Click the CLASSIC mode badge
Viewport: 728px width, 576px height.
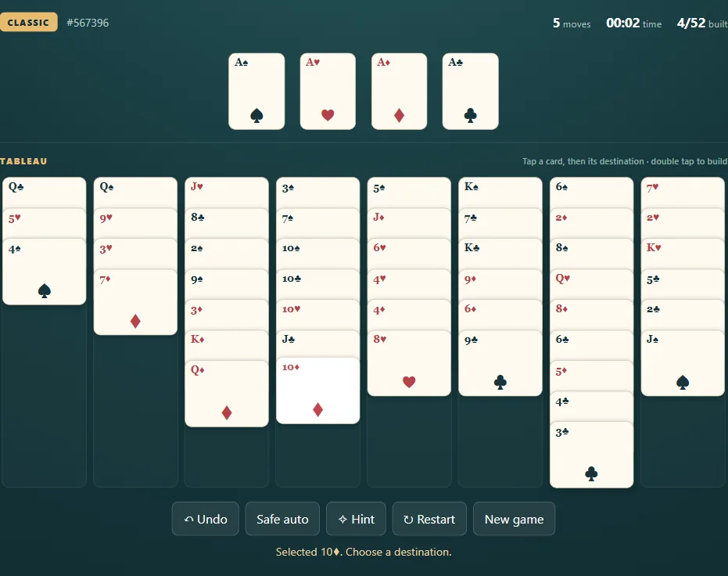pos(29,22)
